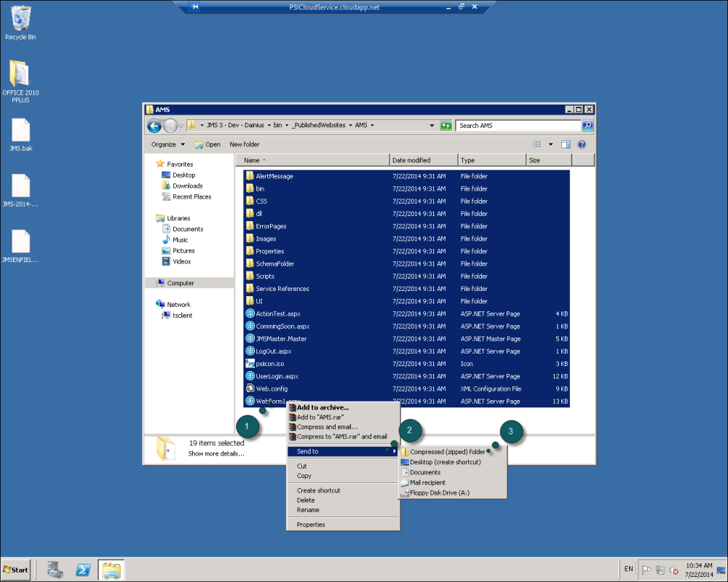
Task: Click the change view icon
Action: pos(537,144)
